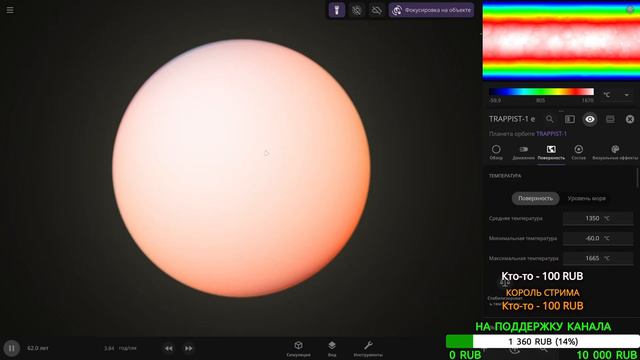
Task: Click the minimize-panel icon next to eye
Action: 610,119
